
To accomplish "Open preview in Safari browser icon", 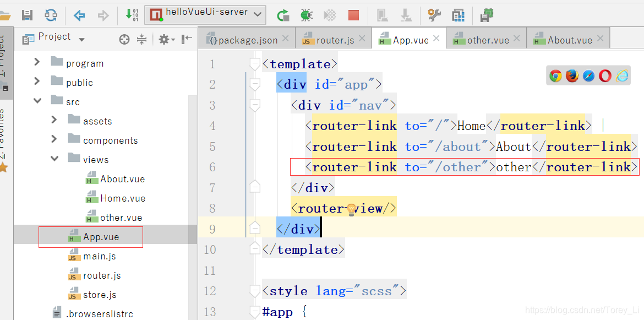I will point(588,76).
